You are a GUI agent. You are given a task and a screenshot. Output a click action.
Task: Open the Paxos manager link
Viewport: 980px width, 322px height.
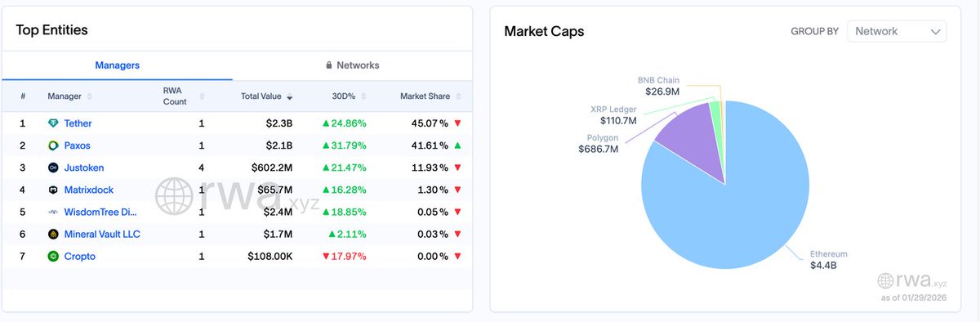tap(77, 145)
